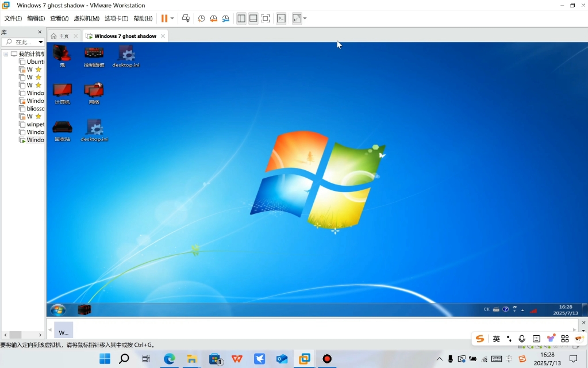Click the CH language indicator in guest tray
Viewport: 588px width, 368px height.
[487, 309]
